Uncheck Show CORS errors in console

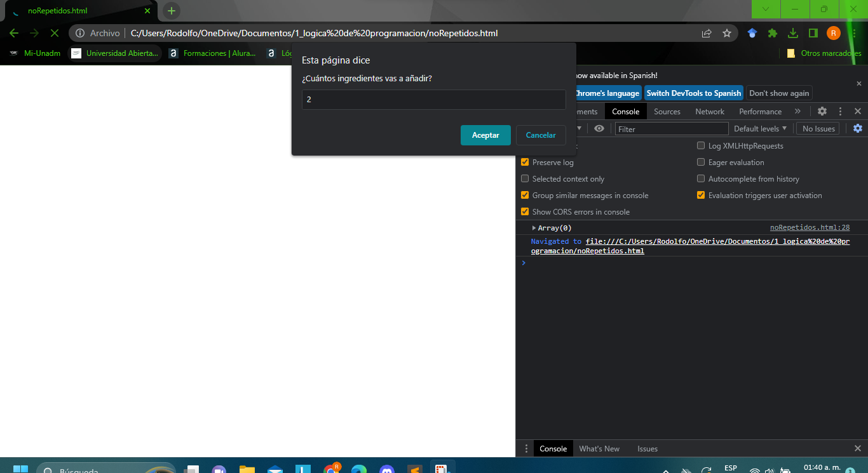click(525, 212)
